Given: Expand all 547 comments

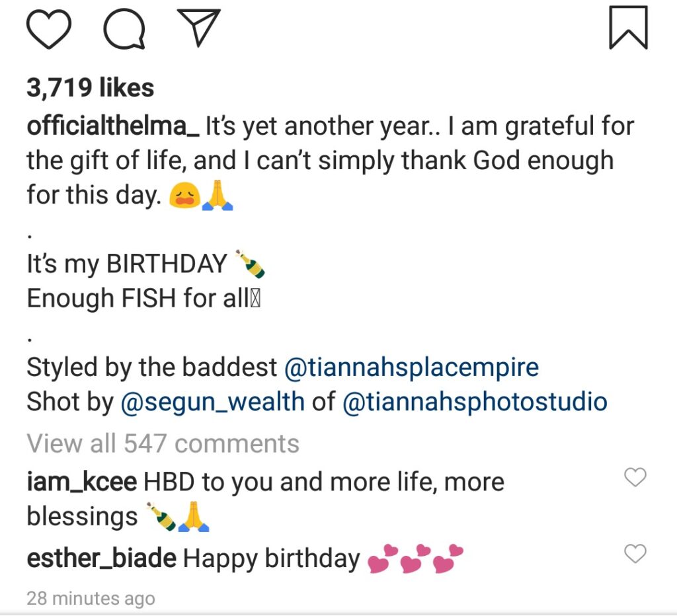Looking at the screenshot, I should point(161,443).
